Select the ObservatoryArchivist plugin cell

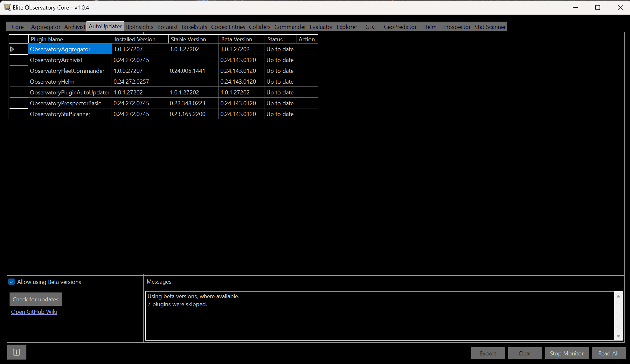70,60
